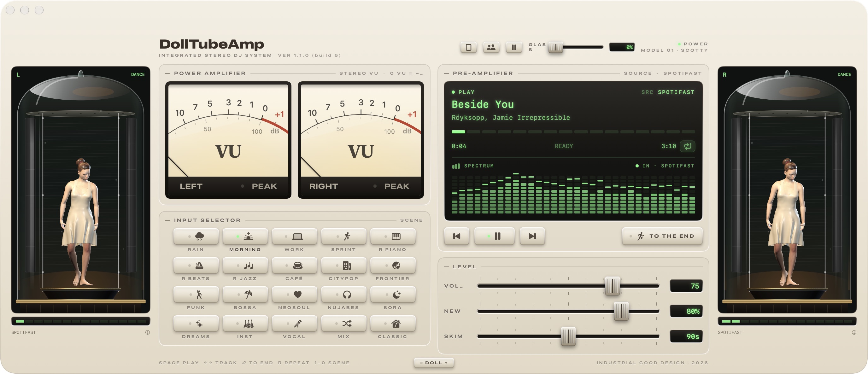This screenshot has height=374, width=868.
Task: Click the left doll tube display
Action: click(80, 190)
